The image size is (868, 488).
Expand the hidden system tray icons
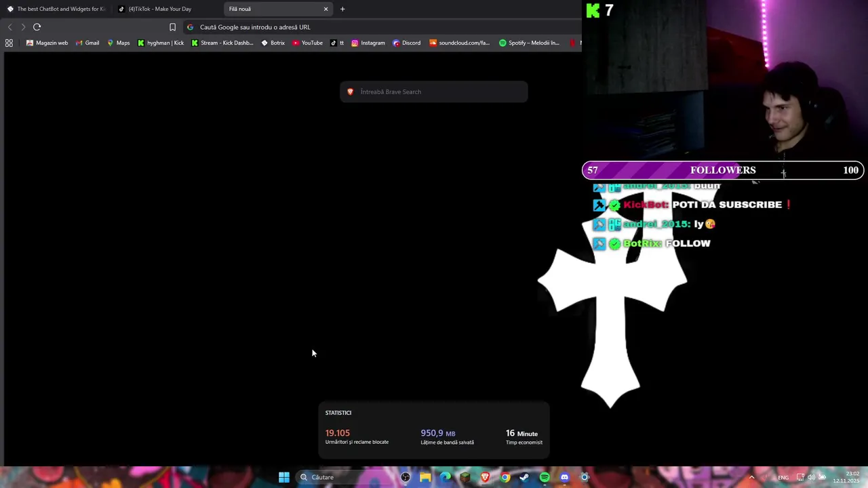tap(751, 477)
